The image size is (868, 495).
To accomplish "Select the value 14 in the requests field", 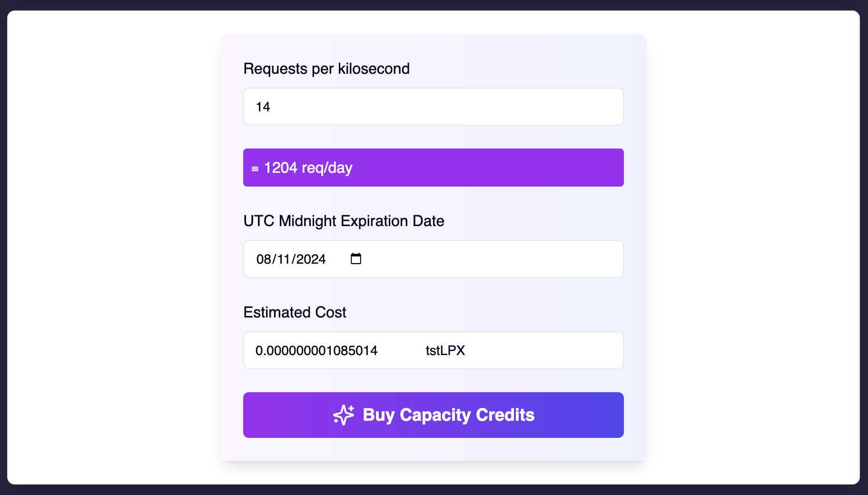I will [x=262, y=107].
